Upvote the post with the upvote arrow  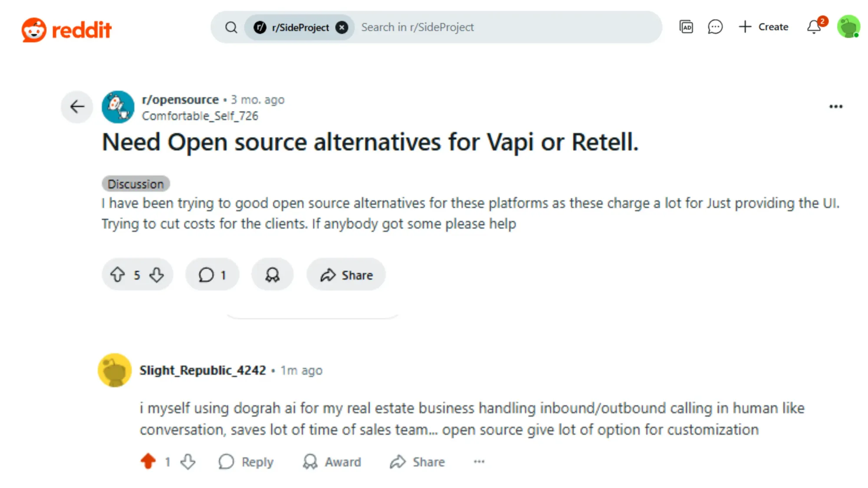pyautogui.click(x=118, y=274)
